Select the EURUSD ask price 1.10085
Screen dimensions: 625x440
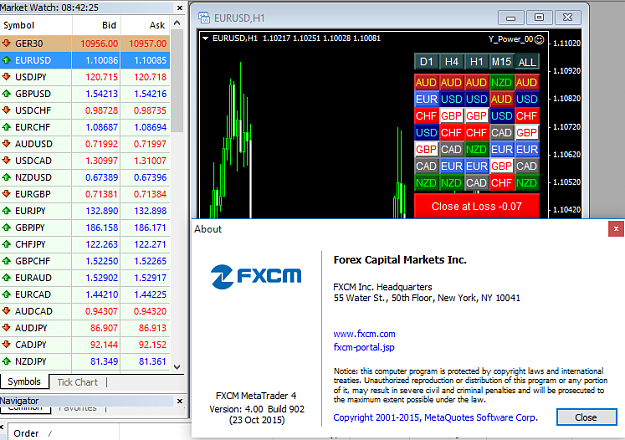click(x=150, y=60)
